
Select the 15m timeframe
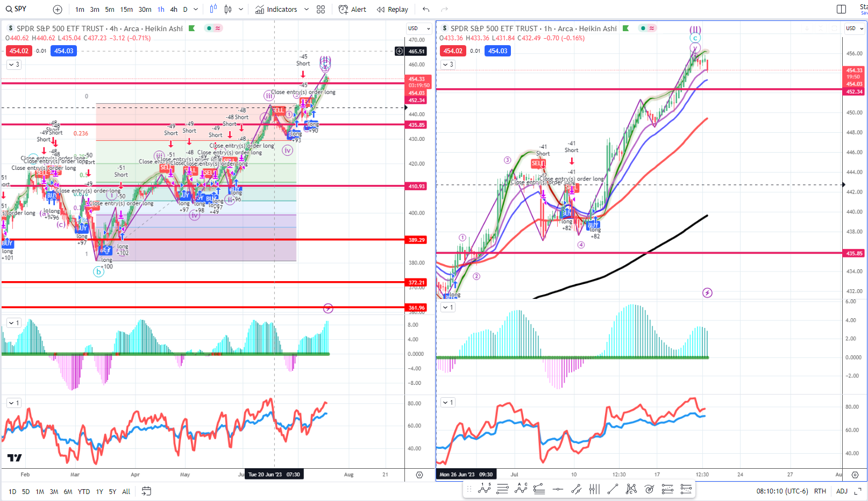[126, 10]
